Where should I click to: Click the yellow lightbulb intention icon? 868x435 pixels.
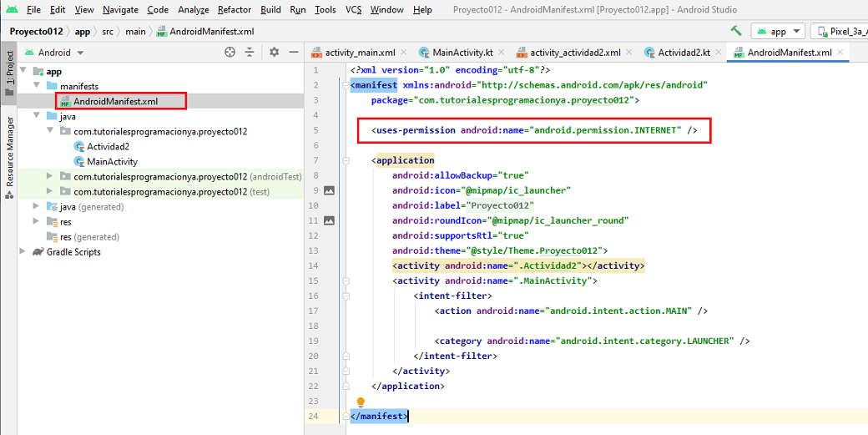point(361,402)
